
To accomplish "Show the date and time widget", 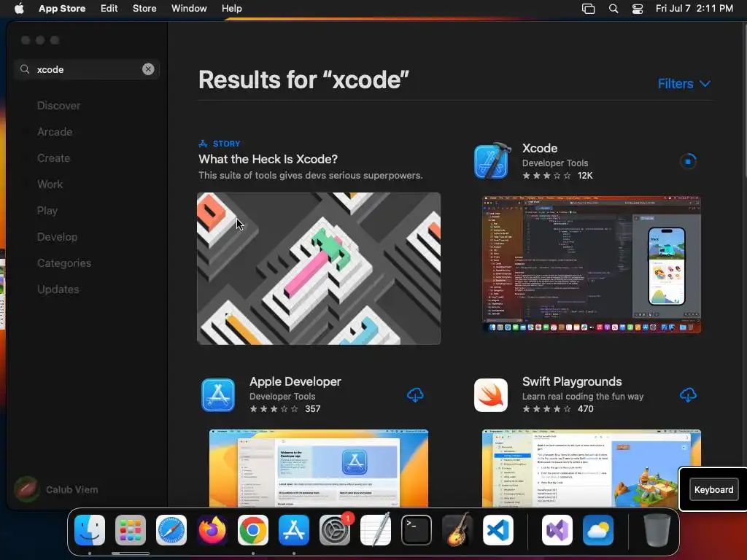I will [694, 9].
